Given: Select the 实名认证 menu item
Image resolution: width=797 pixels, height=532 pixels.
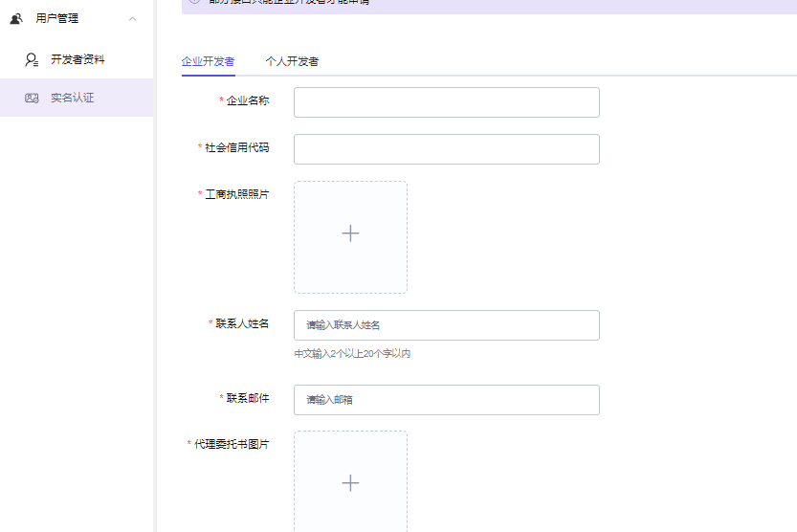Looking at the screenshot, I should click(x=77, y=98).
